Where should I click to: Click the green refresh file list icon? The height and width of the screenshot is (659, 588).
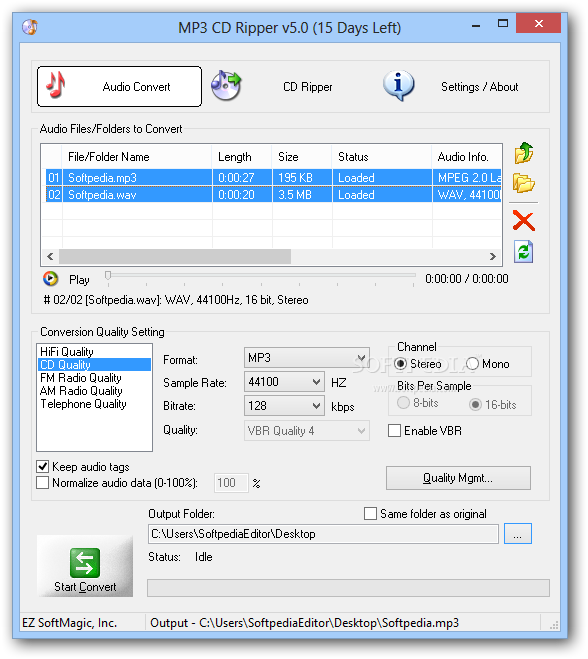pyautogui.click(x=524, y=252)
